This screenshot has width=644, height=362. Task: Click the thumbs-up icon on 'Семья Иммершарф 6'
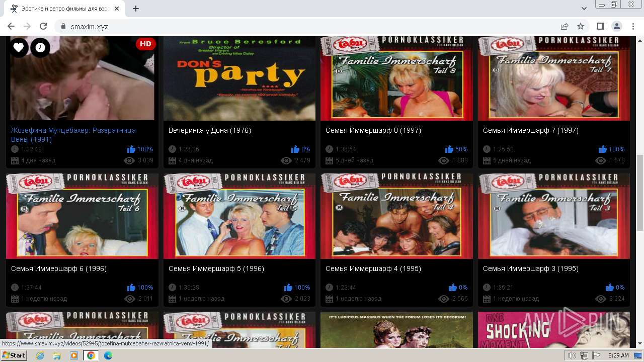(131, 288)
